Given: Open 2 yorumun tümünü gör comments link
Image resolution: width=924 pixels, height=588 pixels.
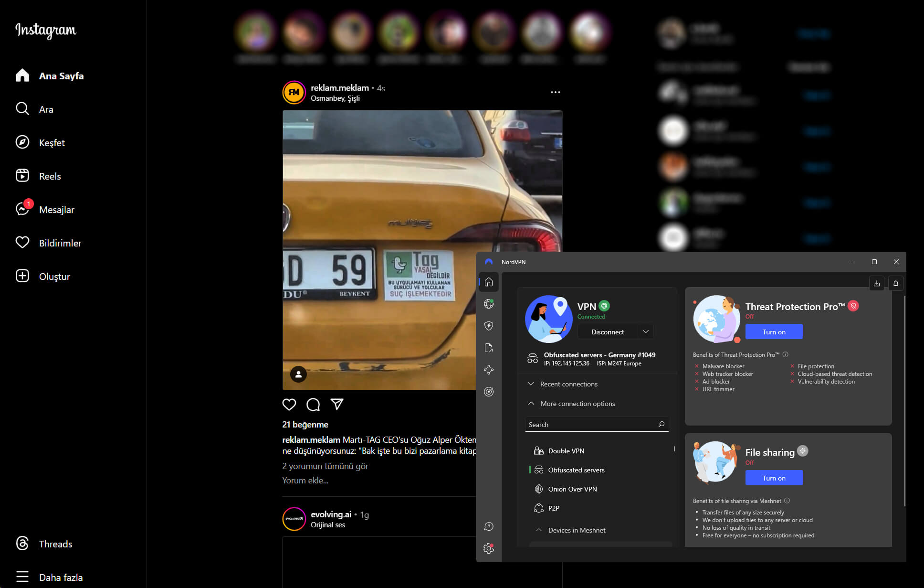Looking at the screenshot, I should [x=325, y=466].
